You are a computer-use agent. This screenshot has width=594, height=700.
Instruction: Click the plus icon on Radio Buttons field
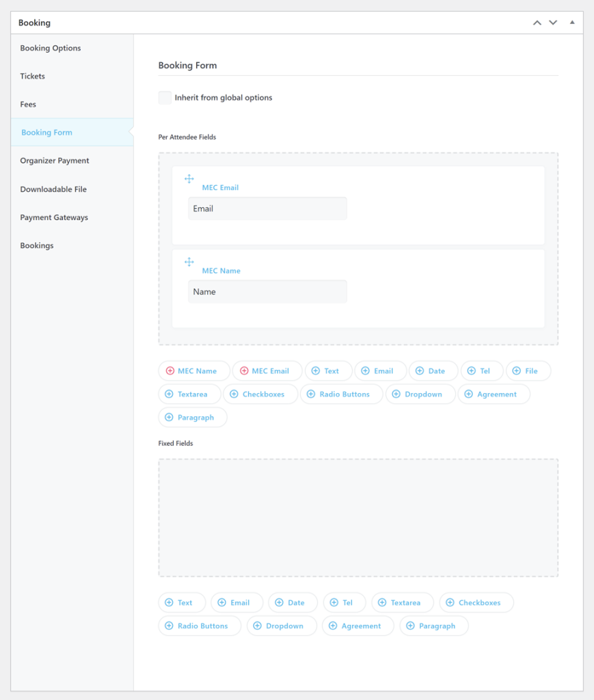click(312, 394)
